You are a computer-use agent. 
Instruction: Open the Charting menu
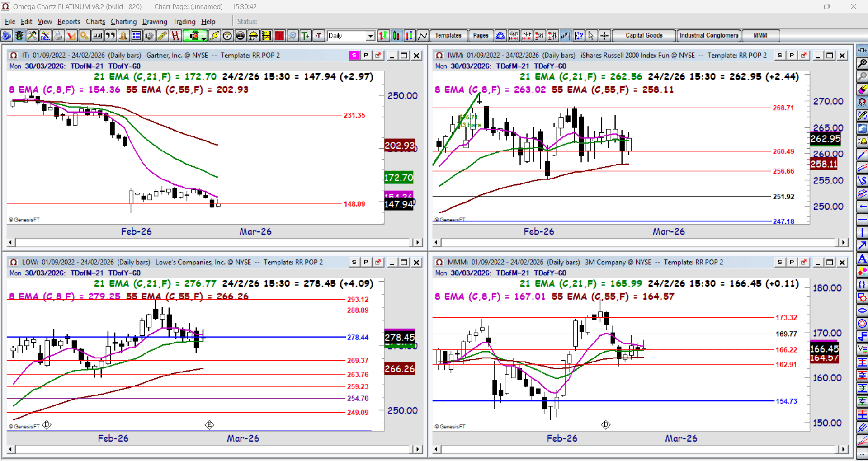123,22
